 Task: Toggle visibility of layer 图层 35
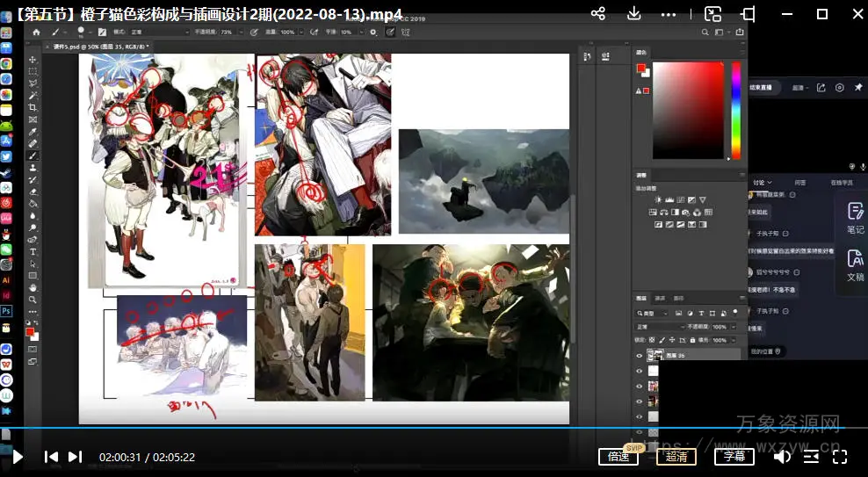(639, 355)
